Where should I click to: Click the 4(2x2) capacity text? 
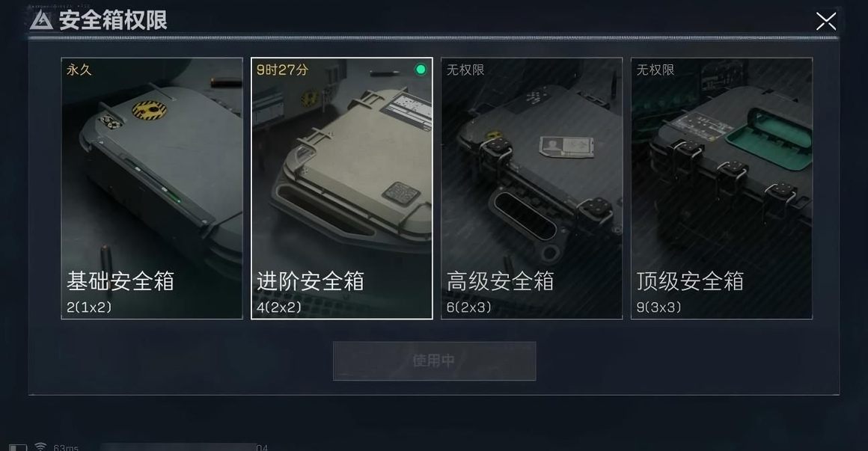pos(279,307)
